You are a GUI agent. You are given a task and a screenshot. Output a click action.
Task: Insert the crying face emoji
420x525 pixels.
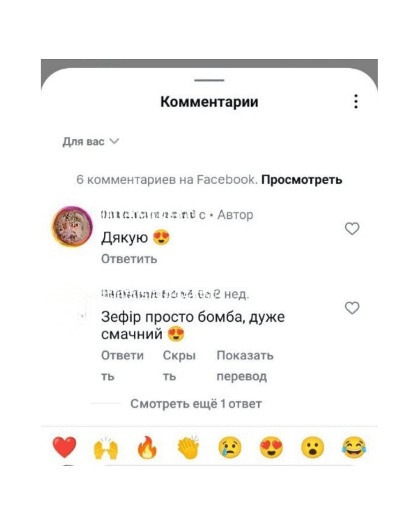[x=230, y=448]
